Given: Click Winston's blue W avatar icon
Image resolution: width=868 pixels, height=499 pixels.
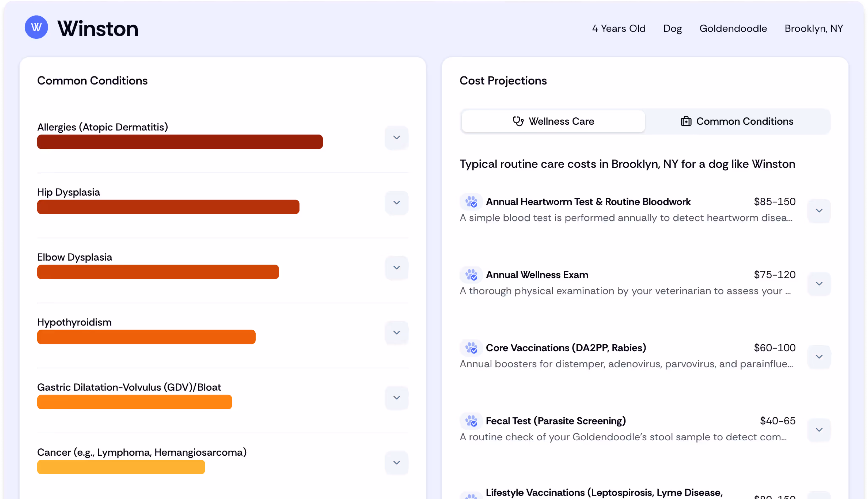Looking at the screenshot, I should 36,27.
